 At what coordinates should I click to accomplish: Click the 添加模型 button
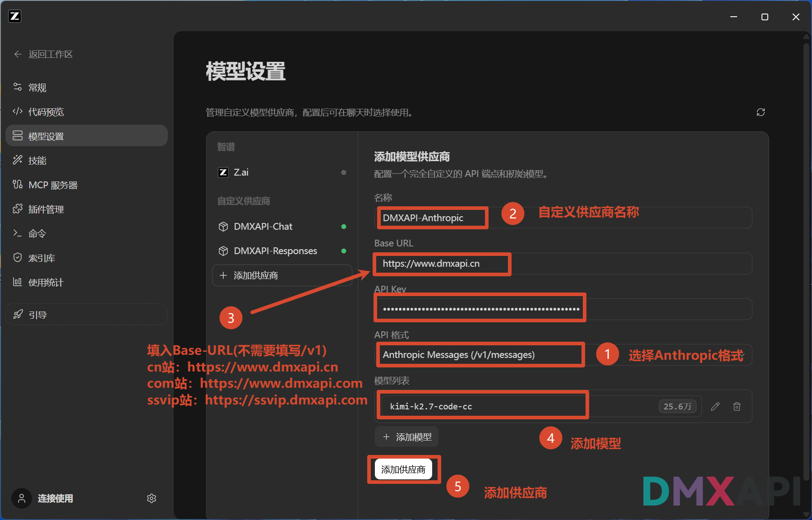[407, 437]
